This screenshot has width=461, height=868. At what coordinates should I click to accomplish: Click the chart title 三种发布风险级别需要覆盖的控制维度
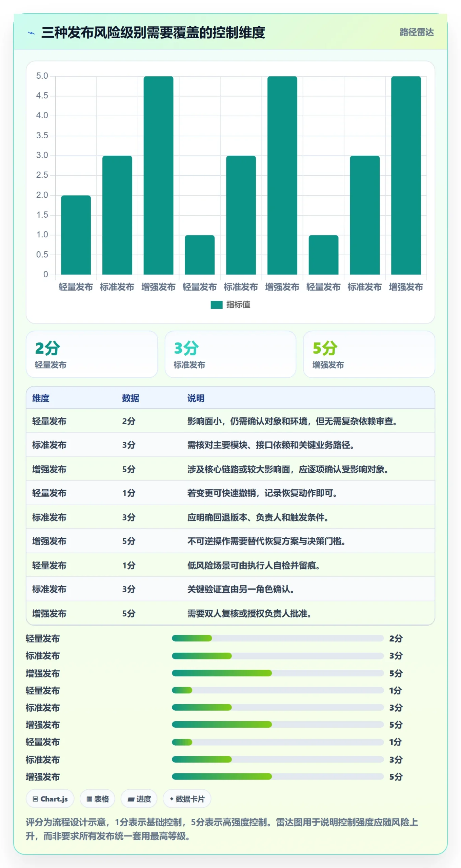153,33
